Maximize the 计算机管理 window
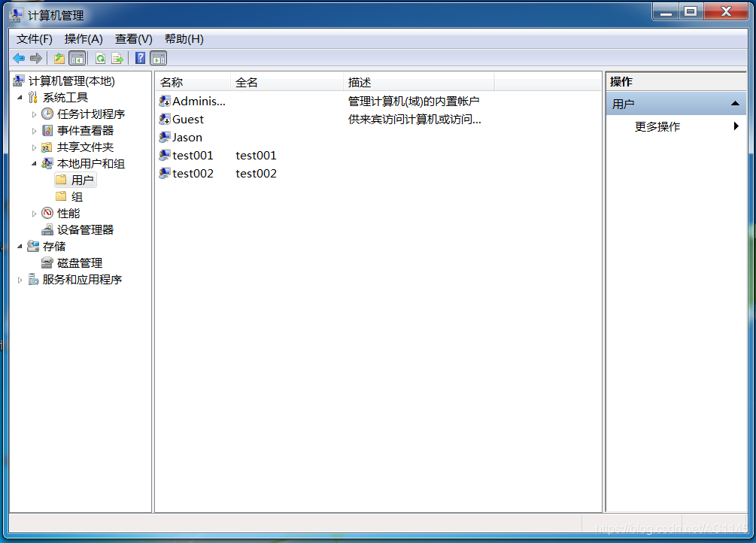 tap(691, 11)
